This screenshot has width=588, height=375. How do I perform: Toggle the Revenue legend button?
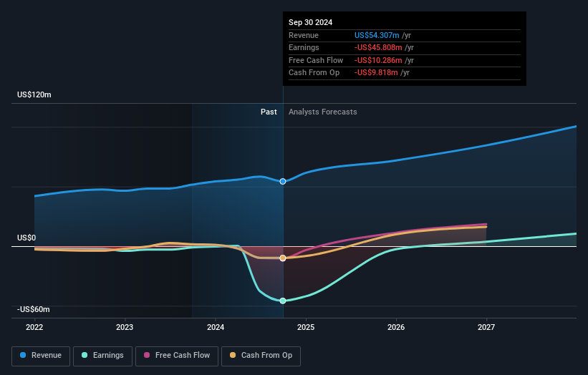point(41,356)
